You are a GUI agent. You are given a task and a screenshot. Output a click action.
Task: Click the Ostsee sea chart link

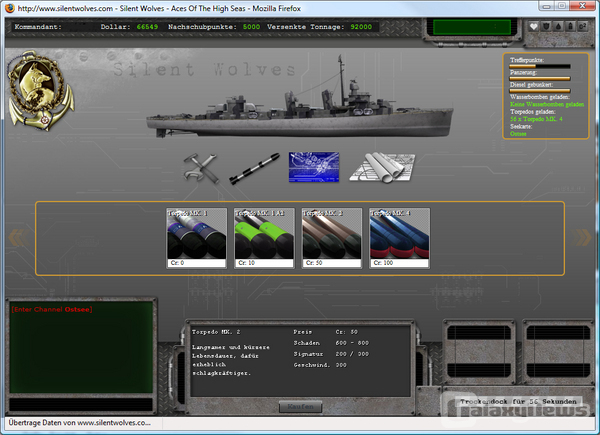pos(518,133)
